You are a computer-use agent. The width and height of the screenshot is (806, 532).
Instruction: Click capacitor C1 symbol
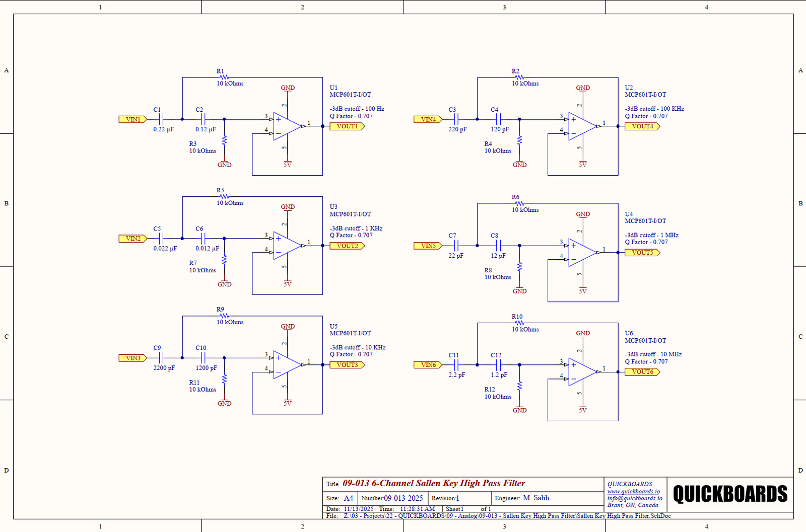161,119
